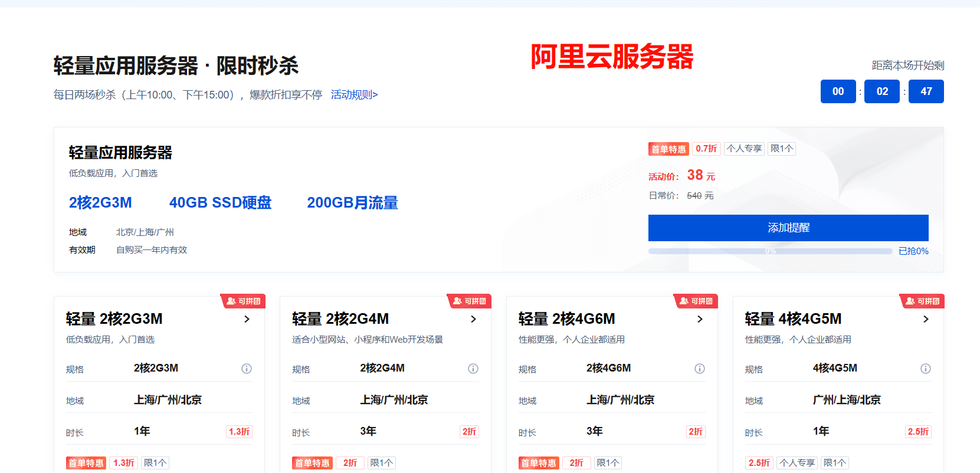The image size is (980, 473).
Task: Click the 1.3折 tag beside 时长 1年
Action: pyautogui.click(x=239, y=432)
